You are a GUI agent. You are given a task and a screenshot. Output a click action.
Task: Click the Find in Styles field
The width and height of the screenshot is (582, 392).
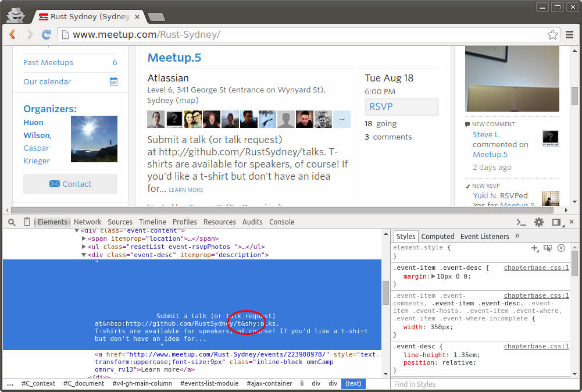tap(481, 384)
